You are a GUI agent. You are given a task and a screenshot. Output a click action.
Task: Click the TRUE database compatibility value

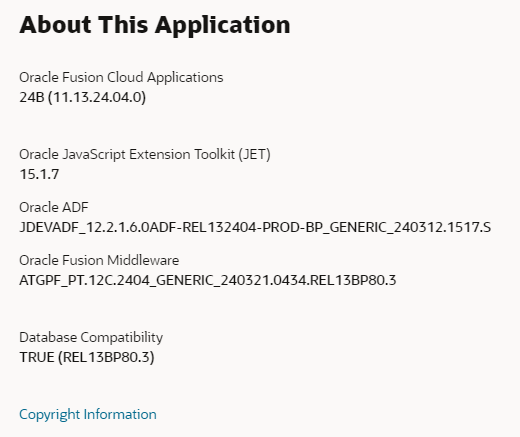click(37, 357)
